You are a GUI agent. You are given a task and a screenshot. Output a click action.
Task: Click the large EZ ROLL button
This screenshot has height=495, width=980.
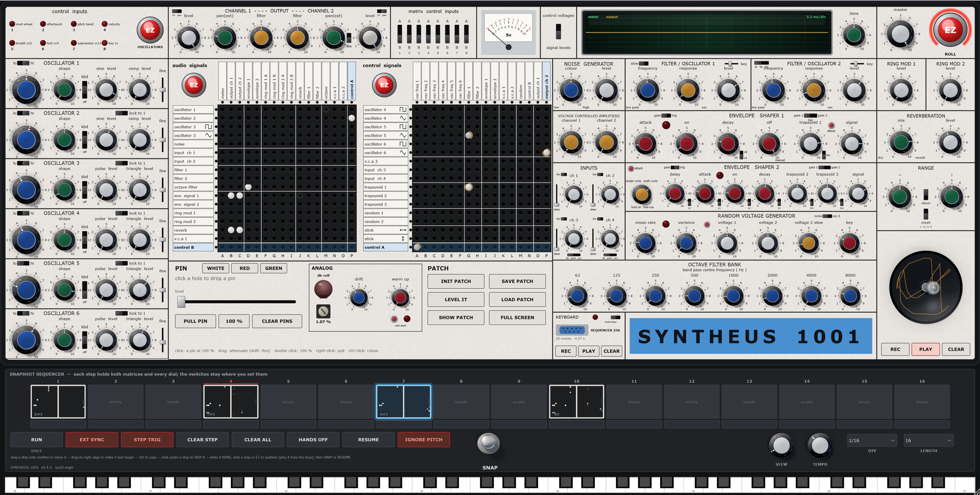[x=950, y=29]
